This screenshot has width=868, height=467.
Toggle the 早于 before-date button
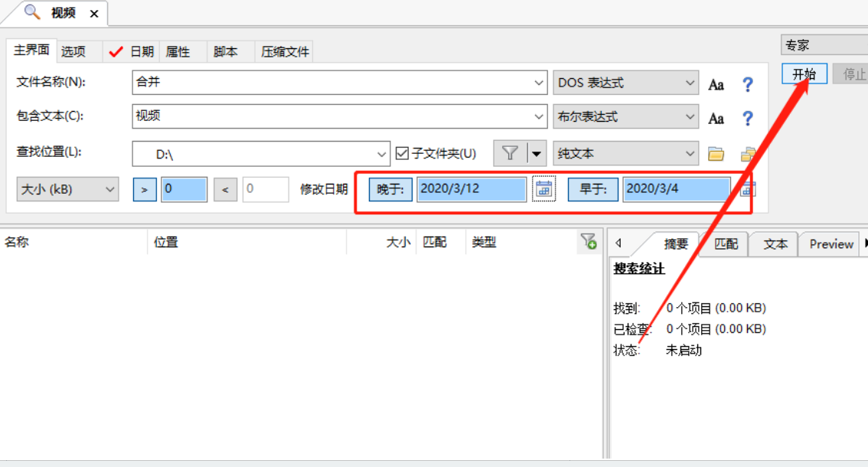click(x=593, y=189)
